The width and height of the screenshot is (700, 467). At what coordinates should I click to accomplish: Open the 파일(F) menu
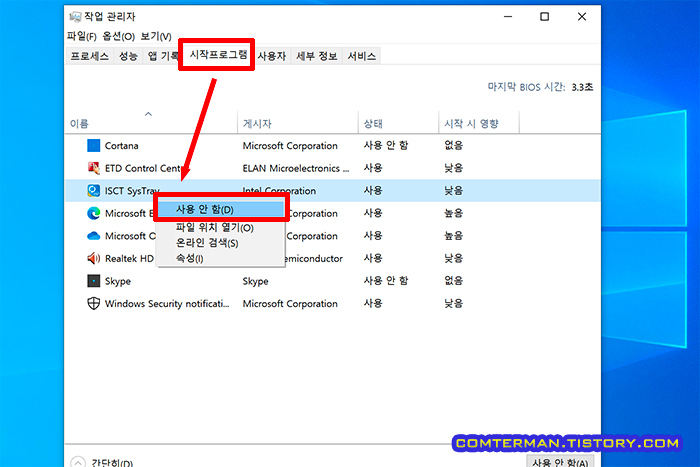pos(82,36)
